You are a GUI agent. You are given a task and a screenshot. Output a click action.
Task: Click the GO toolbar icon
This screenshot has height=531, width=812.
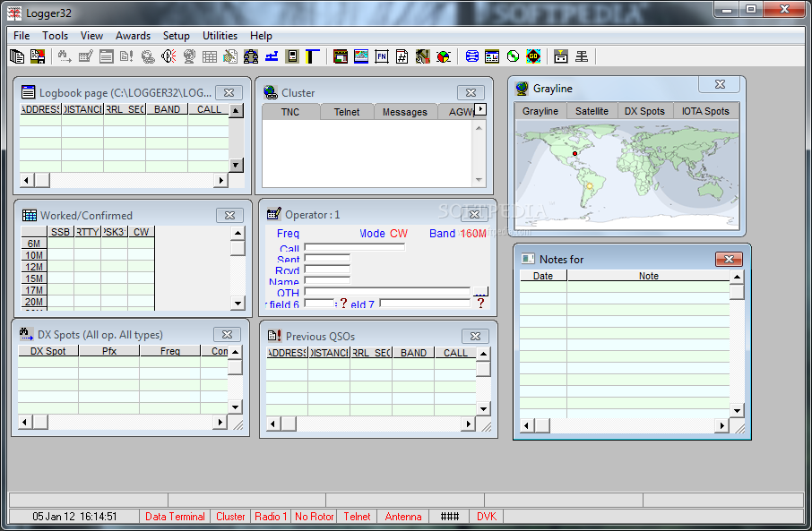(533, 56)
